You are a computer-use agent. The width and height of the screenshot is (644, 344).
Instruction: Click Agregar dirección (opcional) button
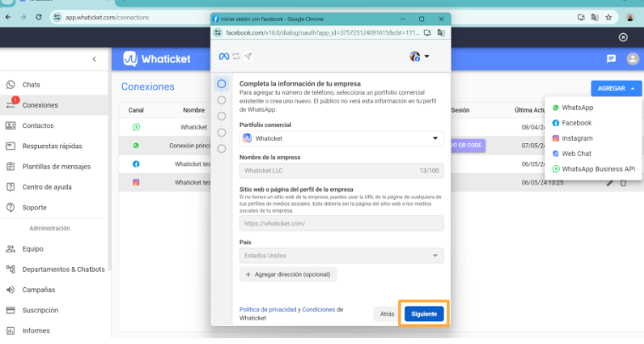pyautogui.click(x=288, y=275)
